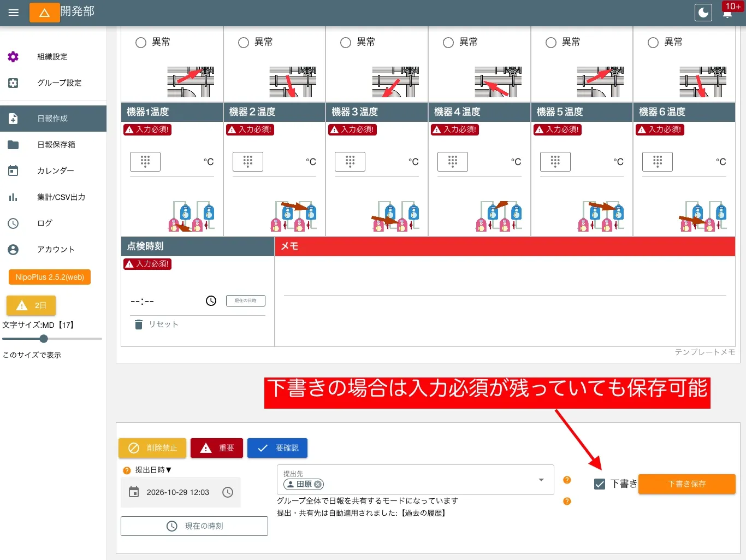The width and height of the screenshot is (746, 560).
Task: Click calendar icon in 提出日時 field
Action: pyautogui.click(x=134, y=492)
